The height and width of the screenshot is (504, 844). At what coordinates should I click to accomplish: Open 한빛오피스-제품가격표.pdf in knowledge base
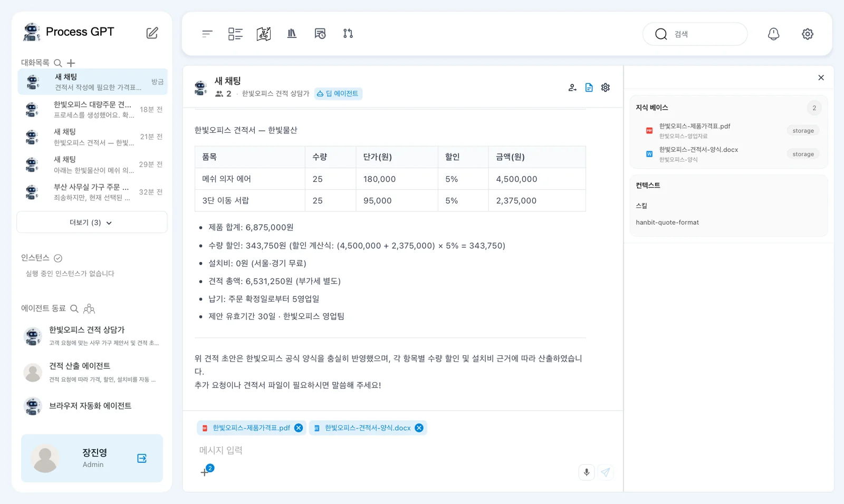[695, 126]
